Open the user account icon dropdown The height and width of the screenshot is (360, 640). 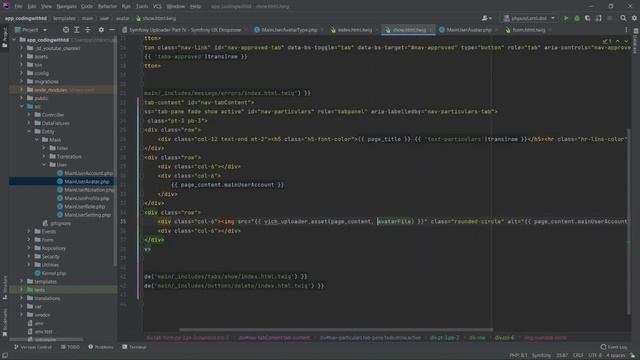486,18
